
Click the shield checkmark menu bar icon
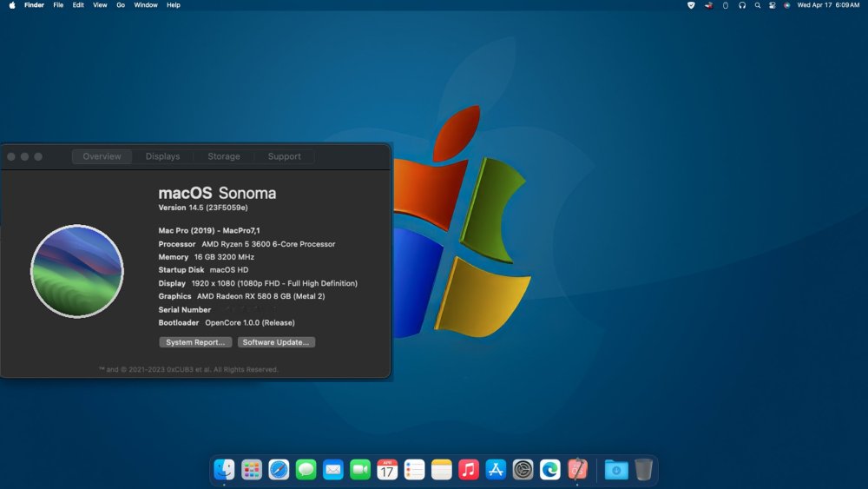pos(691,5)
